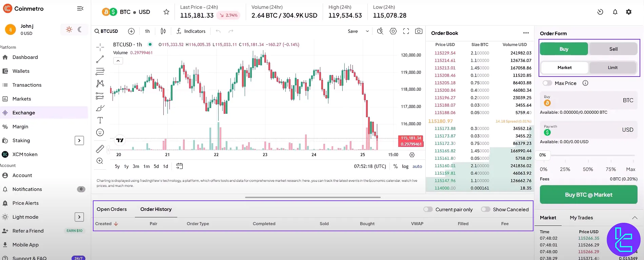Open Transactions in sidebar
644x260 pixels.
click(27, 85)
